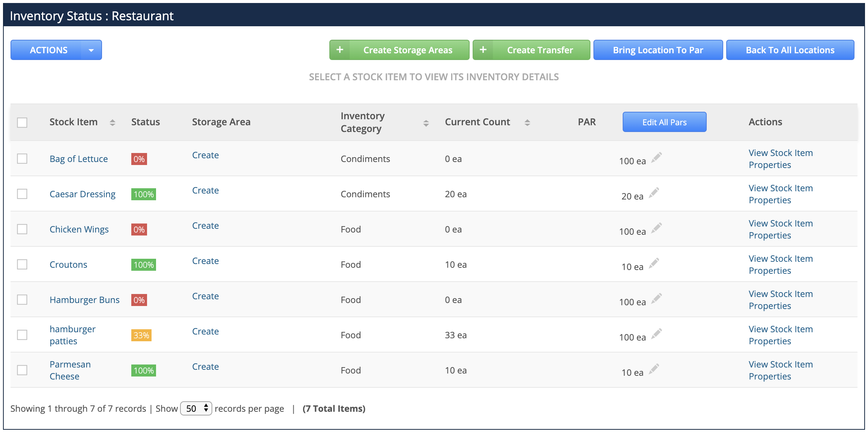Check the Croutons row checkbox
This screenshot has height=432, width=868.
click(x=22, y=264)
